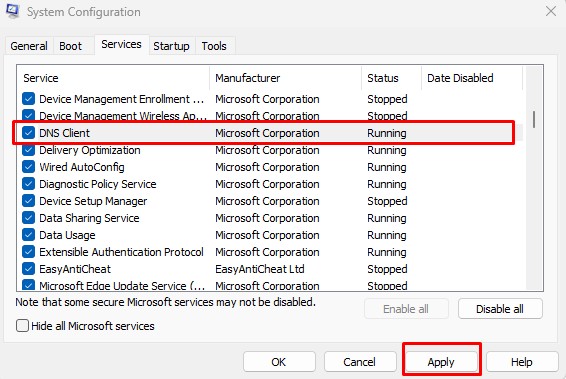Select Extensible Authentication Protocol name

(x=121, y=252)
